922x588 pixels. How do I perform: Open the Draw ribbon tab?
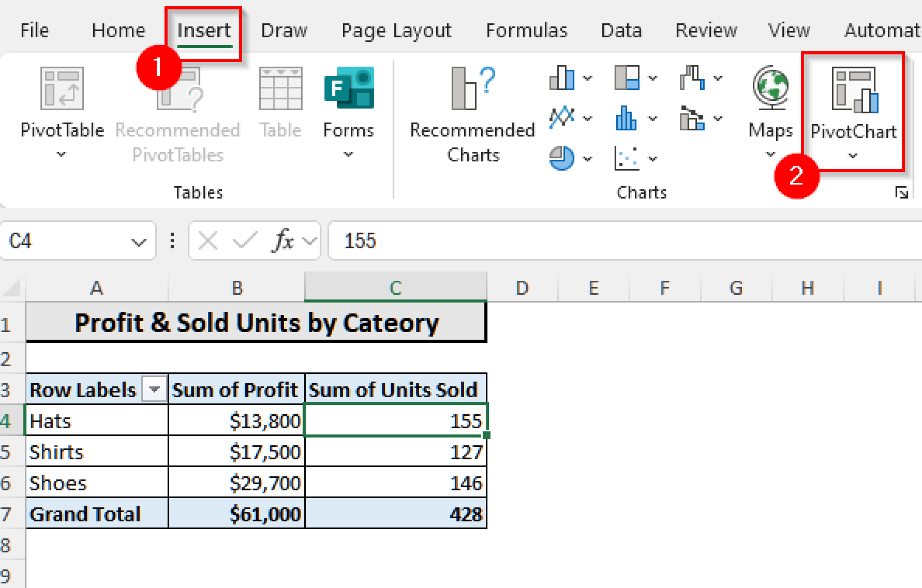(x=284, y=30)
